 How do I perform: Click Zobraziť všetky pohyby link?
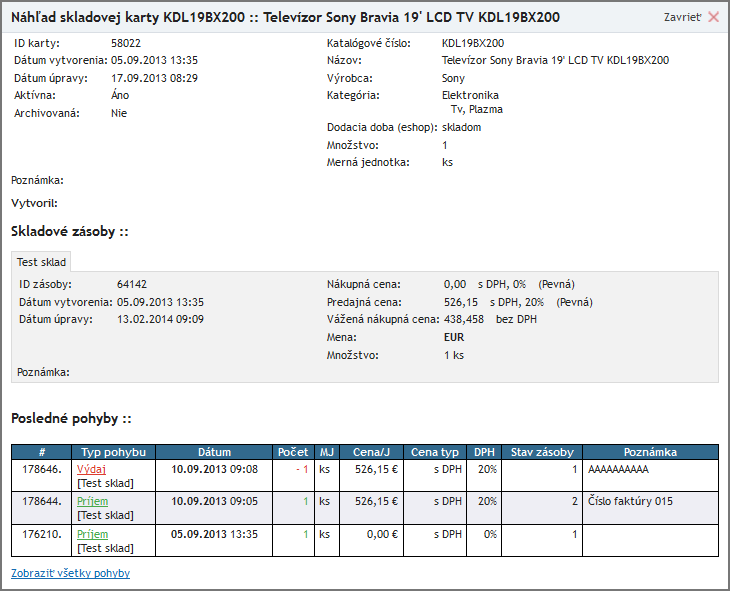click(70, 573)
